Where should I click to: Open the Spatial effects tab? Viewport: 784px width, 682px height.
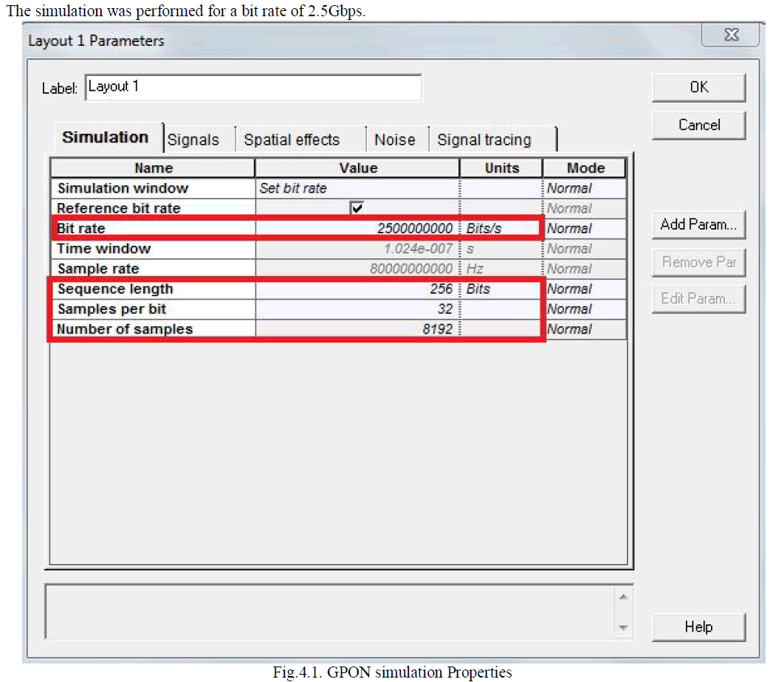click(292, 139)
